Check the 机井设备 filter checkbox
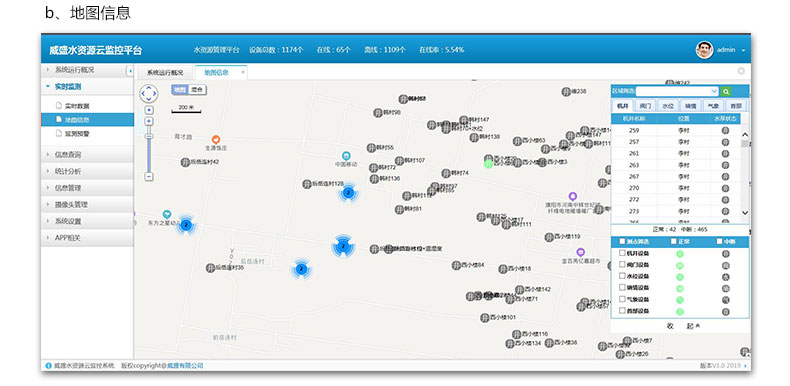The height and width of the screenshot is (386, 790). (x=622, y=253)
